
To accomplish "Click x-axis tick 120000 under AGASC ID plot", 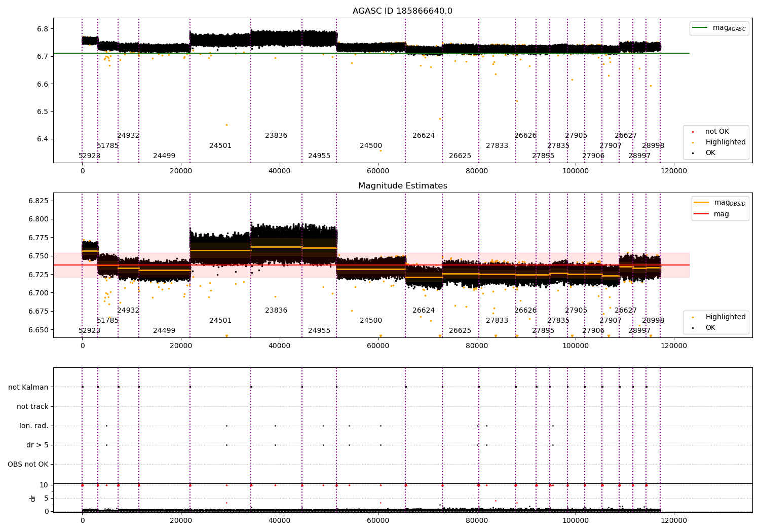I will point(674,171).
